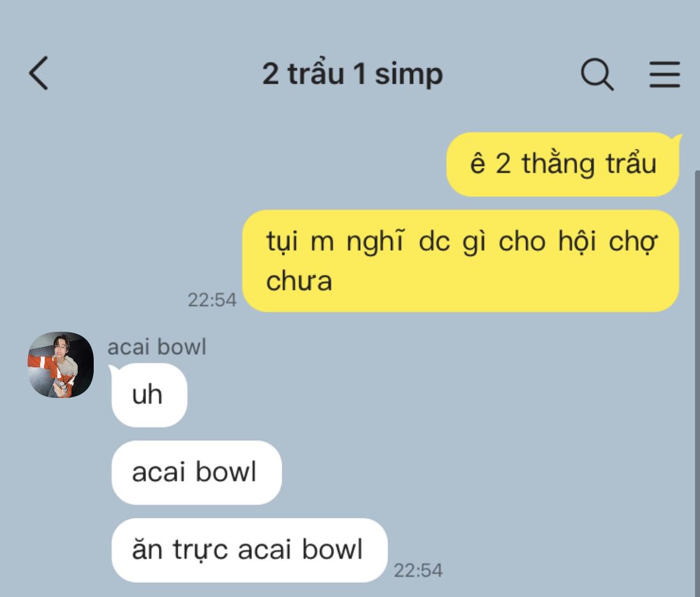Tap the 22:54 timestamp beside last white bubble

(x=418, y=570)
